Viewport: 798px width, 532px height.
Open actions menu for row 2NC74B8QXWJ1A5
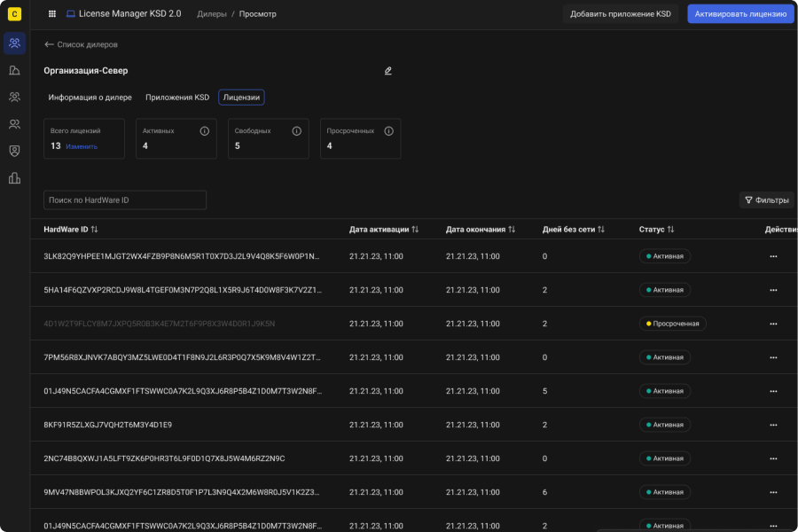(x=773, y=458)
